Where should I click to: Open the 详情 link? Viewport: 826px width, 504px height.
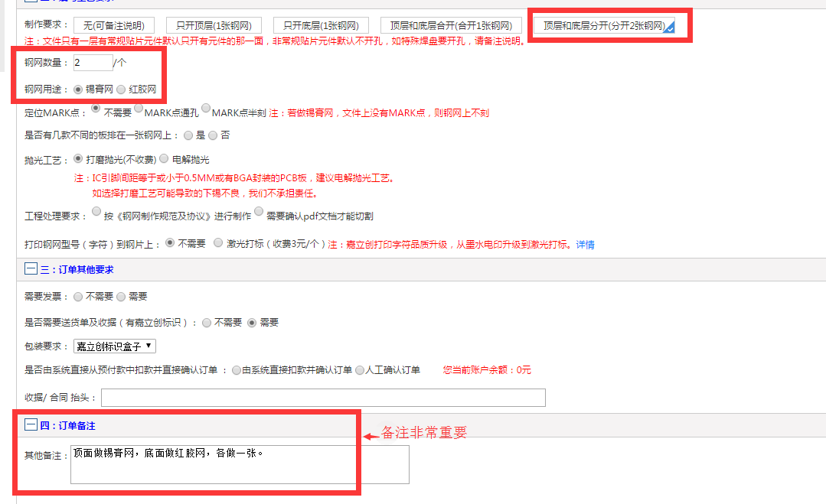click(585, 245)
